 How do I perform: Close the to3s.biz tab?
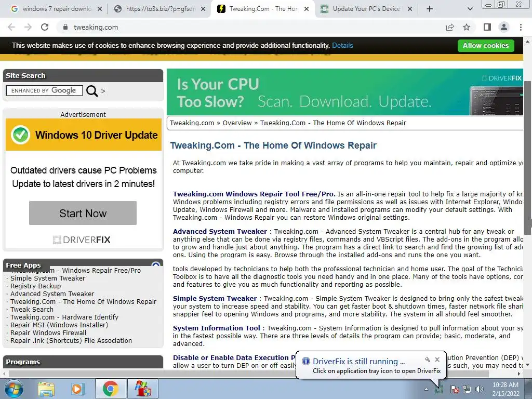pos(203,9)
